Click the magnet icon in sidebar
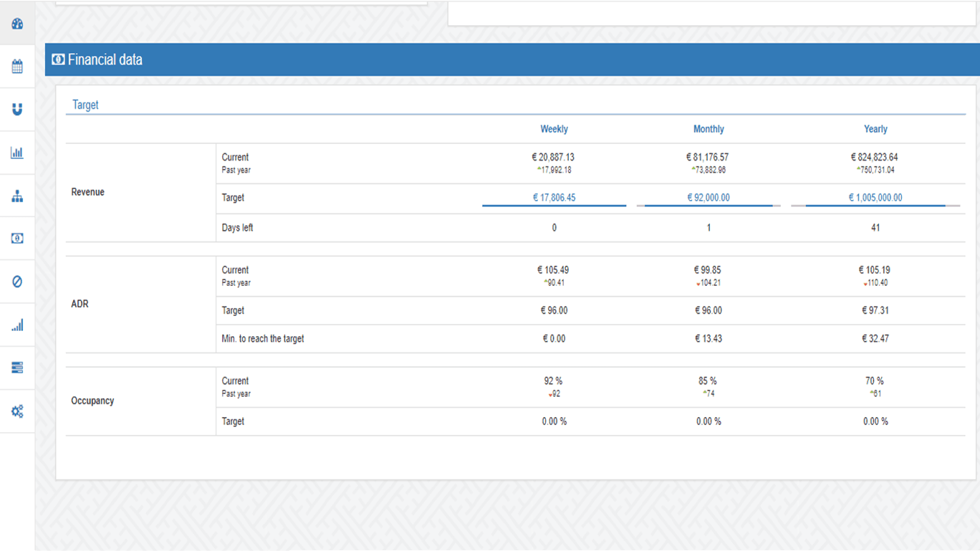Viewport: 980px width, 551px height. 17,110
